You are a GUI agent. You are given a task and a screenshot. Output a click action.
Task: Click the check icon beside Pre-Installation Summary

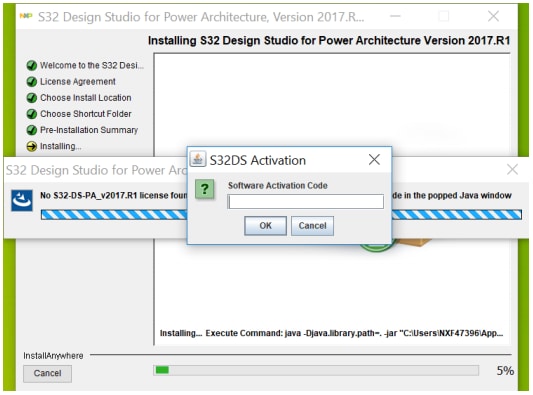point(32,130)
